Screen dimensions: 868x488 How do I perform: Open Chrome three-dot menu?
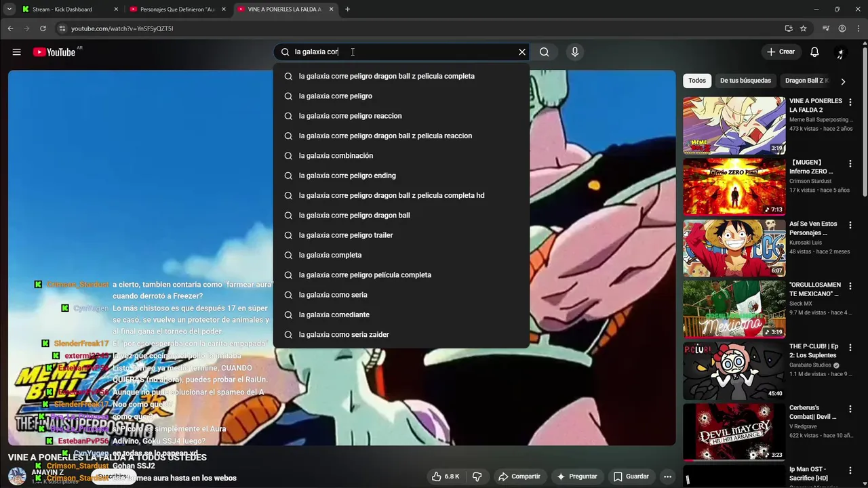pos(858,28)
